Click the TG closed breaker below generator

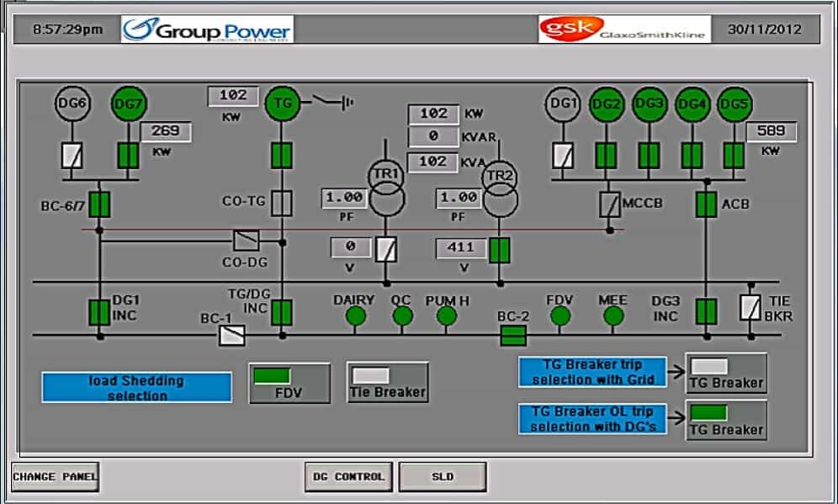(x=282, y=155)
